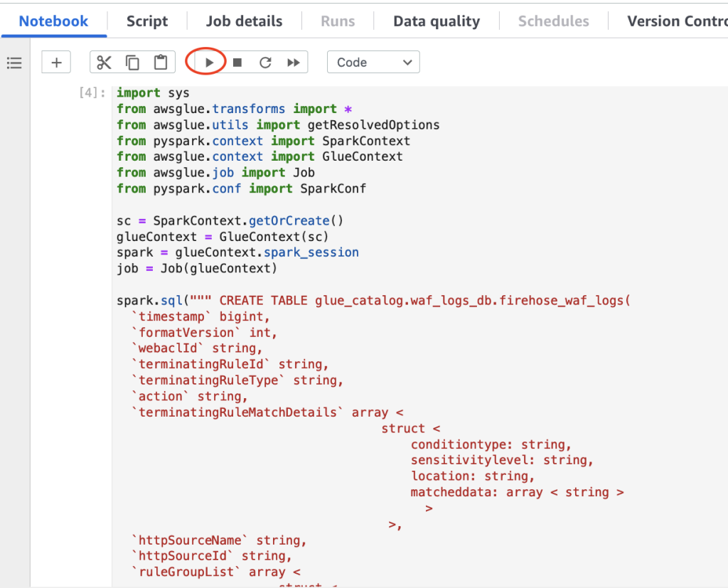Image resolution: width=728 pixels, height=588 pixels.
Task: Click 'matcheddata: array < string >' line
Action: [518, 492]
